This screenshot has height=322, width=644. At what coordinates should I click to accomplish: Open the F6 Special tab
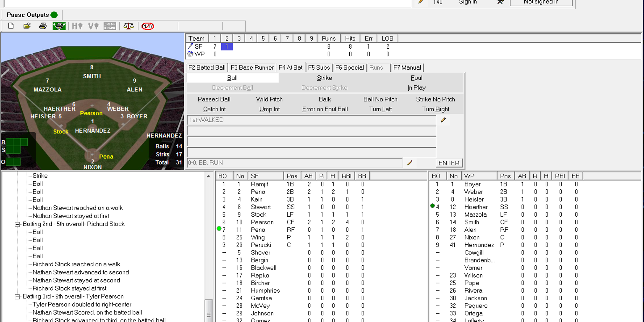[x=349, y=68]
